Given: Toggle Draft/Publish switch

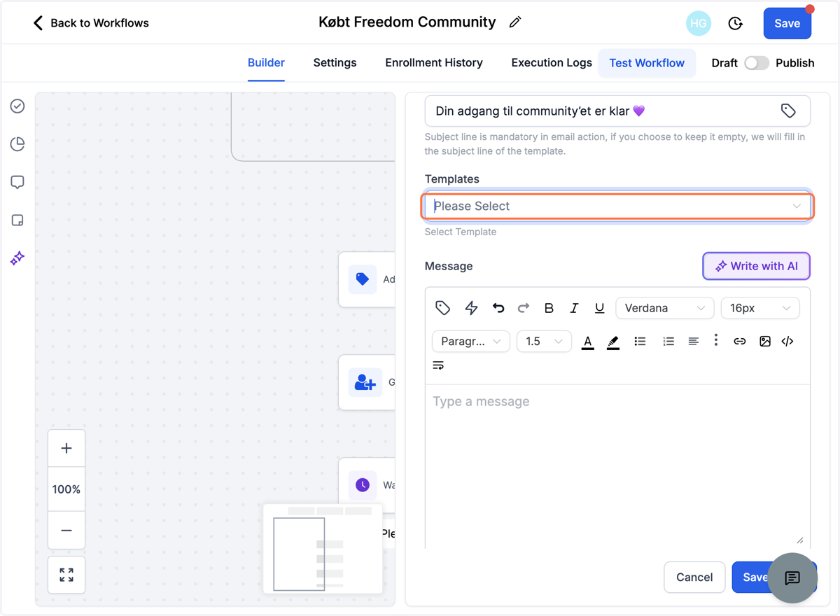Looking at the screenshot, I should 756,63.
